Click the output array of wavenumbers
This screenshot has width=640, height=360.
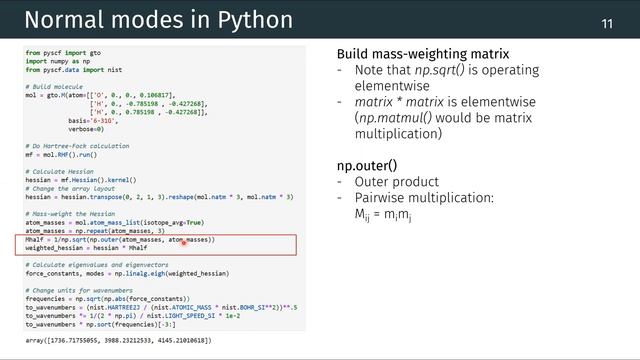118,340
